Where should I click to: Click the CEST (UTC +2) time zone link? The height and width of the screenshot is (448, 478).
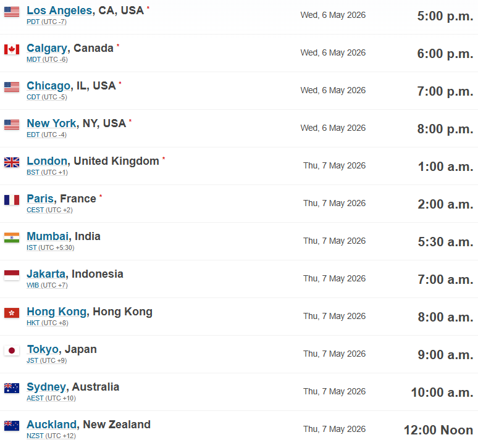[49, 210]
